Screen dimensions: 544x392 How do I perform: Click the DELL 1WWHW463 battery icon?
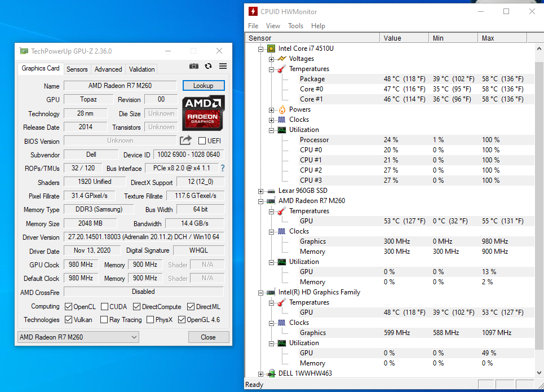[271, 373]
